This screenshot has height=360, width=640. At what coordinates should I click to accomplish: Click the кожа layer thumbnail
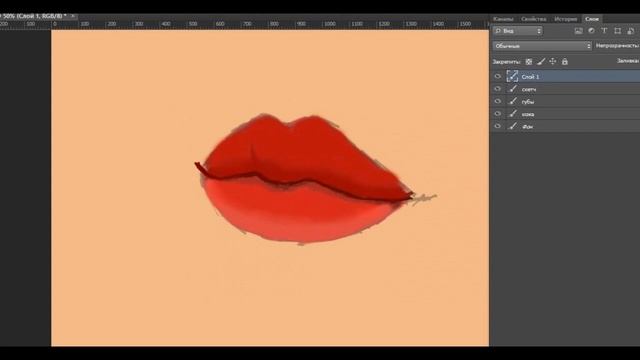point(513,114)
